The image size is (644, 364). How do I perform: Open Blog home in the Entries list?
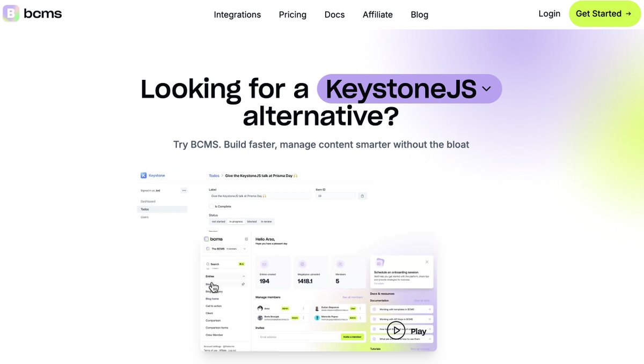(213, 299)
